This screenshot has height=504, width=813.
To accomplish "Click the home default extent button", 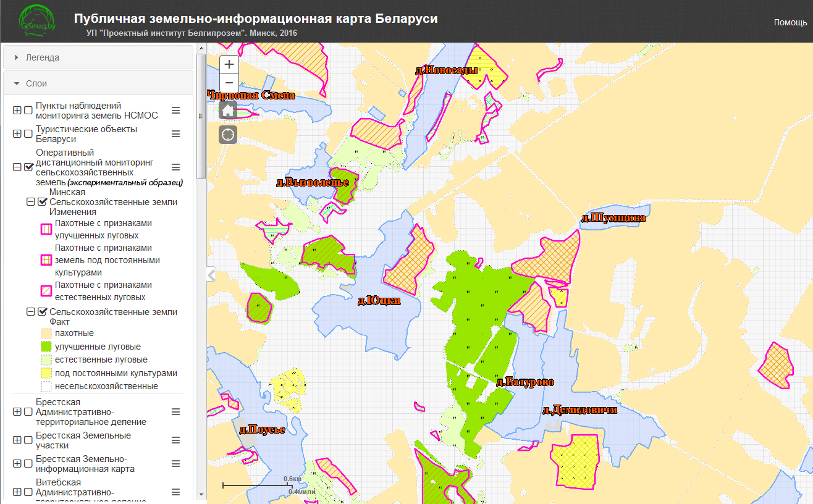I will (x=228, y=111).
